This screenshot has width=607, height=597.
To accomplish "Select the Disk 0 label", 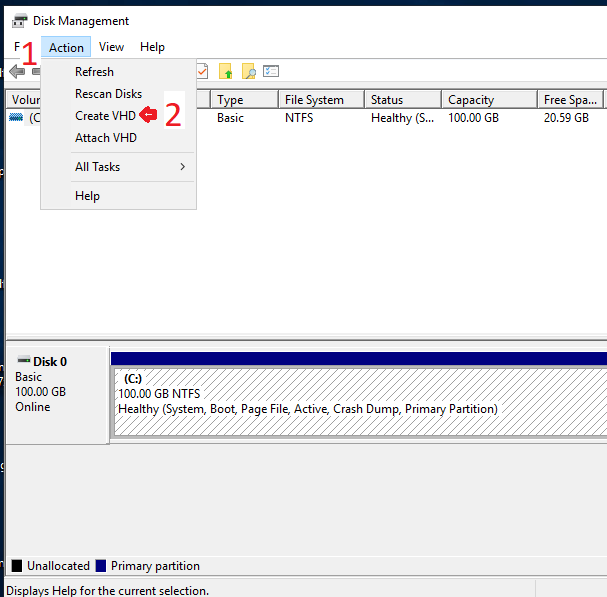I will tap(50, 362).
